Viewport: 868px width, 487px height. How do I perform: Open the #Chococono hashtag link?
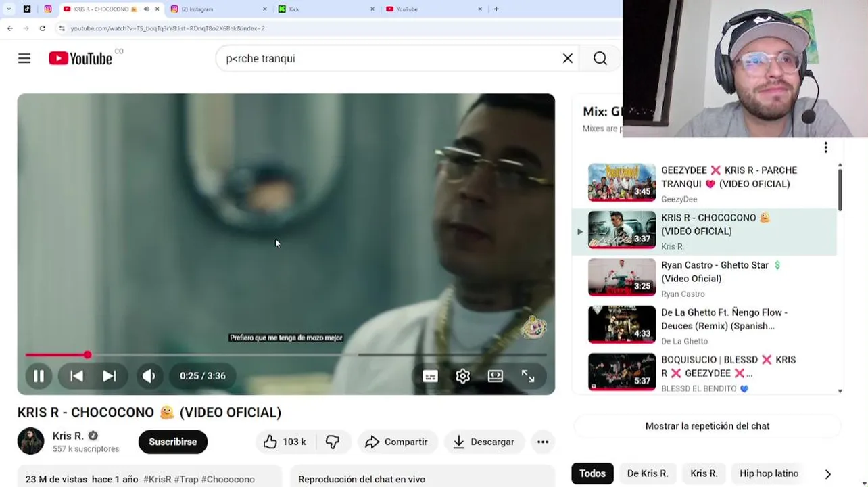coord(228,479)
